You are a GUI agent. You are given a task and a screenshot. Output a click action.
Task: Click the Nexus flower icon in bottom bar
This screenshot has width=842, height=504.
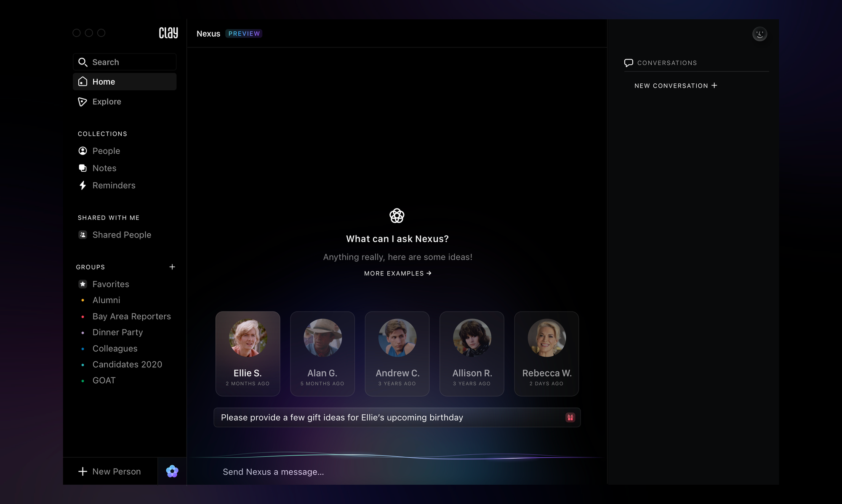[172, 471]
